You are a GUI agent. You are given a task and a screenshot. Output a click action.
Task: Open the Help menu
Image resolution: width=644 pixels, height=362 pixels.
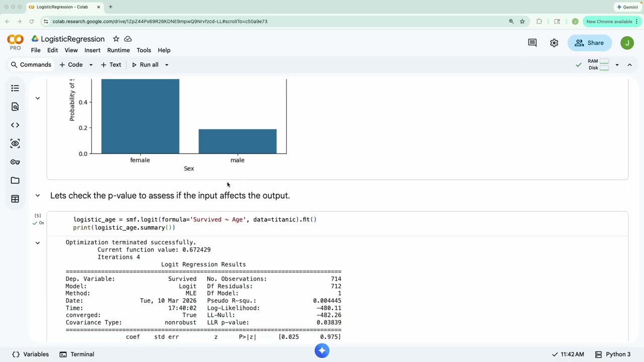point(164,50)
